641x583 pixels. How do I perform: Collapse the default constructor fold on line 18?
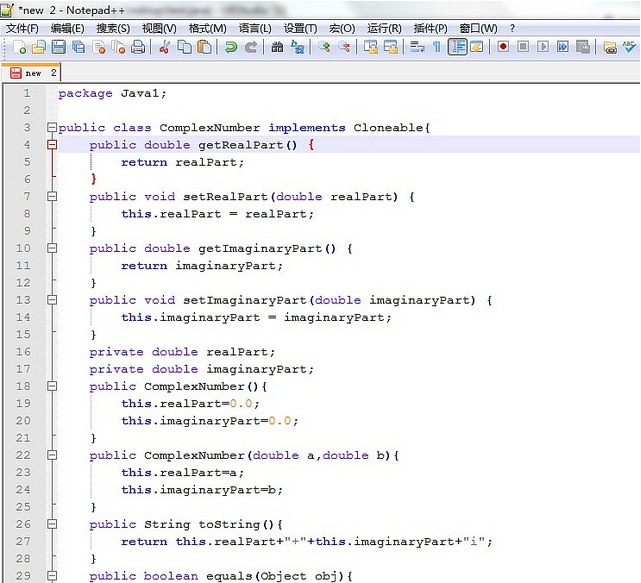click(x=52, y=386)
